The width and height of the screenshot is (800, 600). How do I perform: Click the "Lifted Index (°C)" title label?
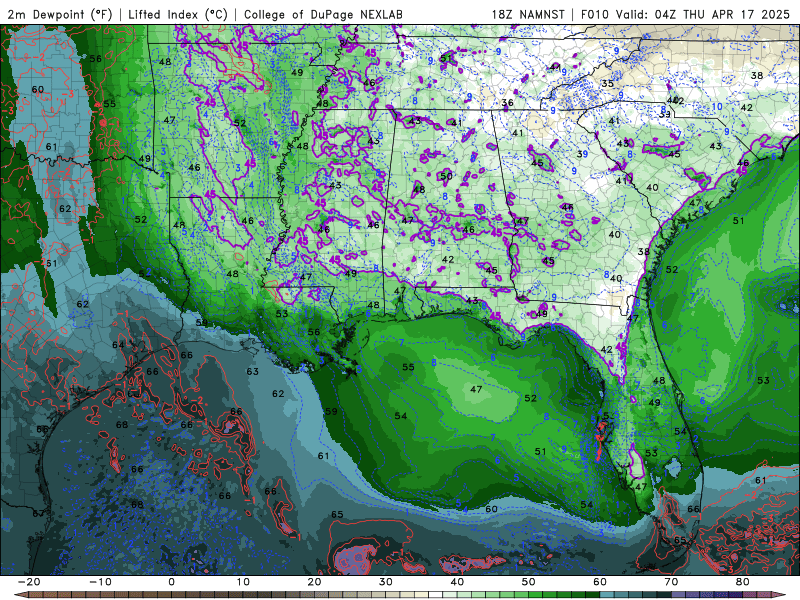pos(178,15)
